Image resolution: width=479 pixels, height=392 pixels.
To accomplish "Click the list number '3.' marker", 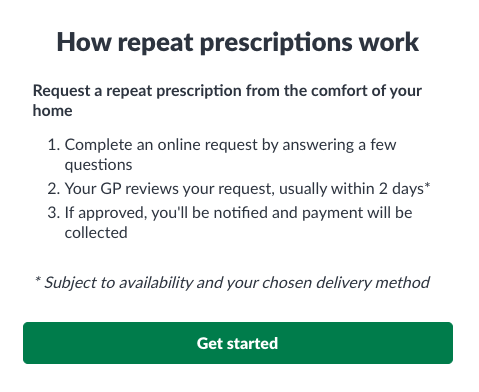I will (54, 213).
